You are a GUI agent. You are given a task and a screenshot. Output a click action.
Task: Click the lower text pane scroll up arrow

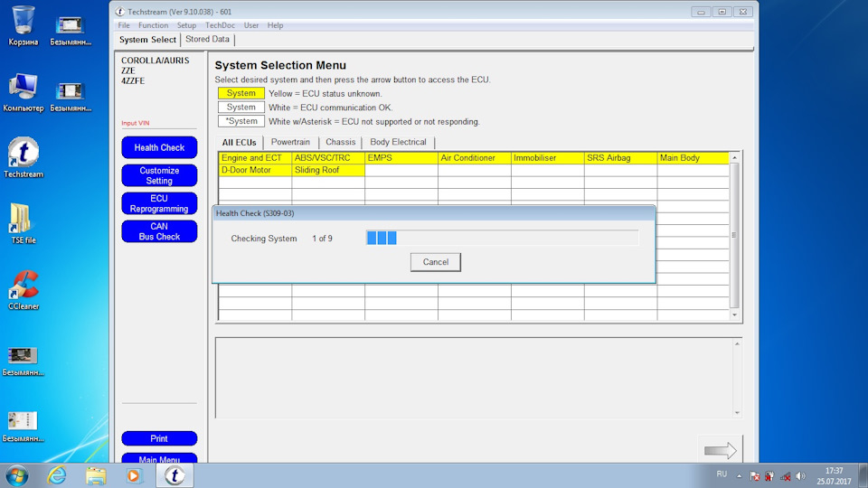click(737, 343)
